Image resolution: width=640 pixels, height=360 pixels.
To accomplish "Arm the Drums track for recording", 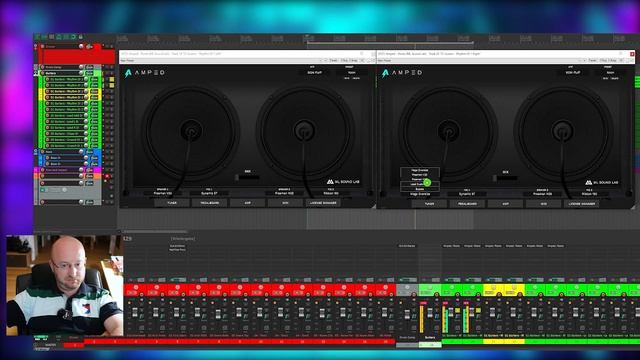I will coord(42,47).
